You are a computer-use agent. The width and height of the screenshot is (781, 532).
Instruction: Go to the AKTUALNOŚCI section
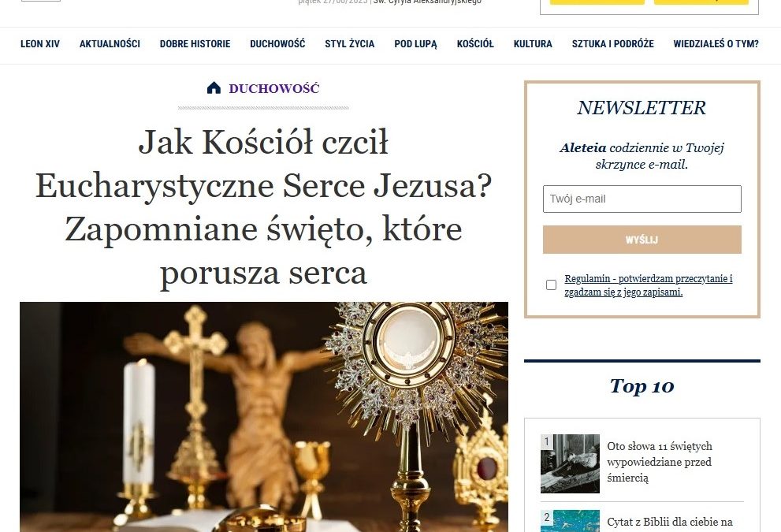(x=110, y=44)
